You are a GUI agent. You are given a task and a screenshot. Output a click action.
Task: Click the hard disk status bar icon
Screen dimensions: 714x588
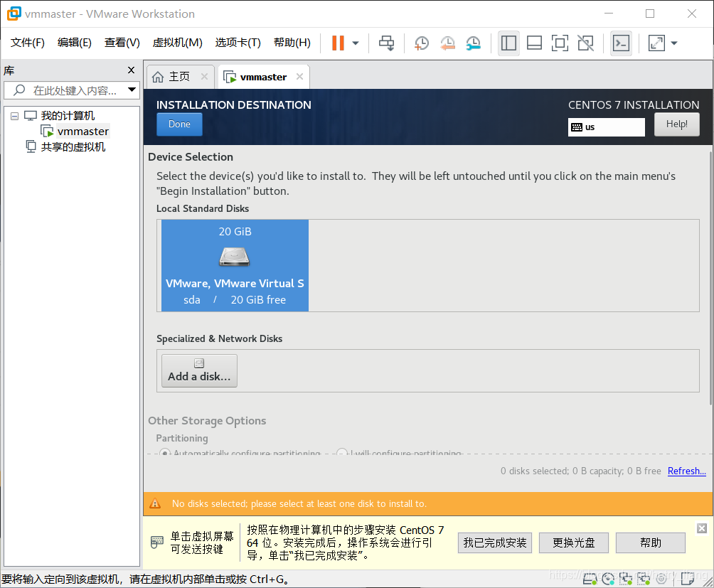[x=590, y=579]
